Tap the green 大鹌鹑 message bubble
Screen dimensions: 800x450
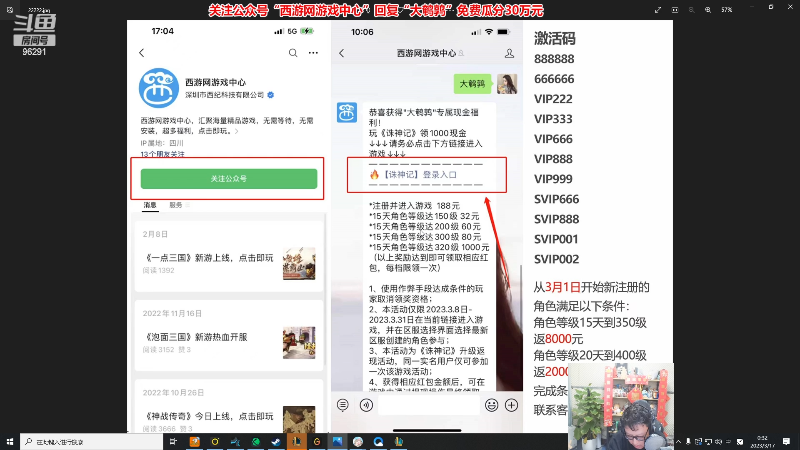point(472,84)
